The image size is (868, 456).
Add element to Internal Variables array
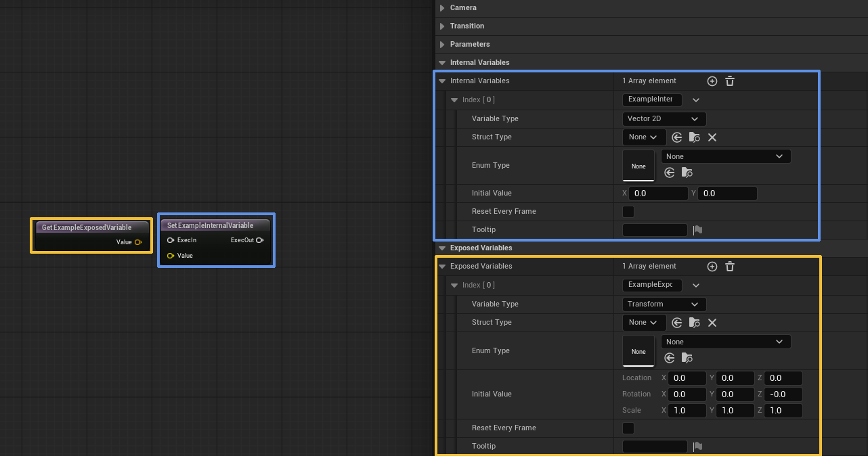pos(712,81)
